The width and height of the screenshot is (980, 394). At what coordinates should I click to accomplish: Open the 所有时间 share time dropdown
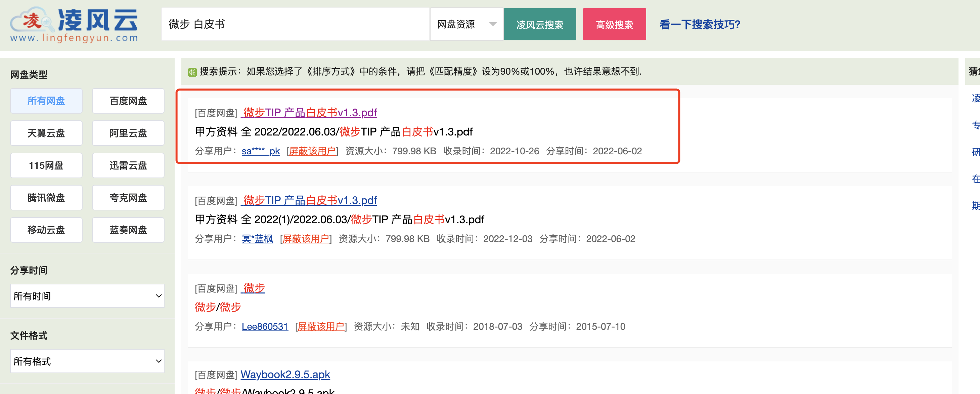point(87,296)
